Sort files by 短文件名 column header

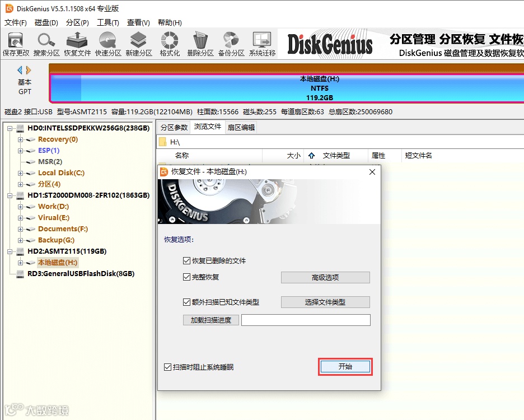pyautogui.click(x=418, y=156)
